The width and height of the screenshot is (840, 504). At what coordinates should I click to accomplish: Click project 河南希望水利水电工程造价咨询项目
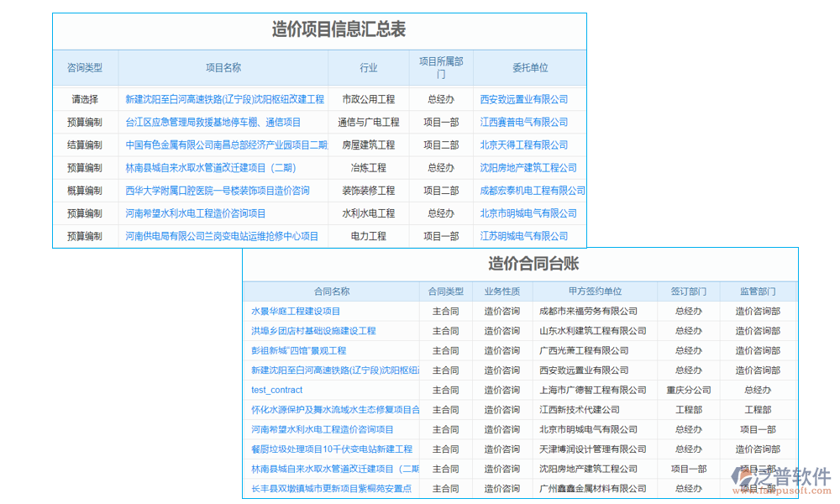[x=223, y=213]
